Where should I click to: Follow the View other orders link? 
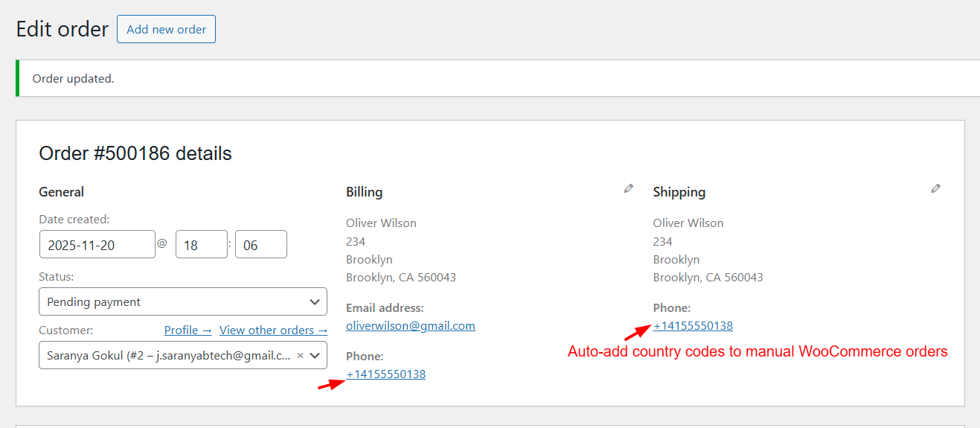tap(273, 330)
